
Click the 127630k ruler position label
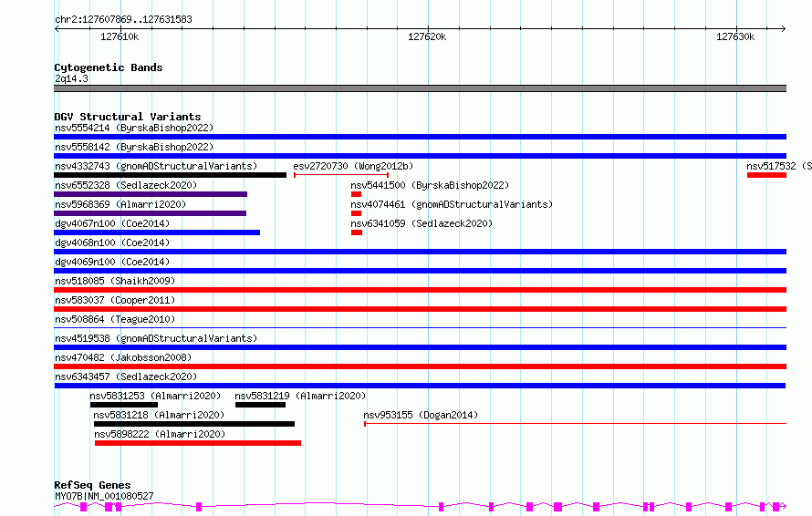point(735,36)
